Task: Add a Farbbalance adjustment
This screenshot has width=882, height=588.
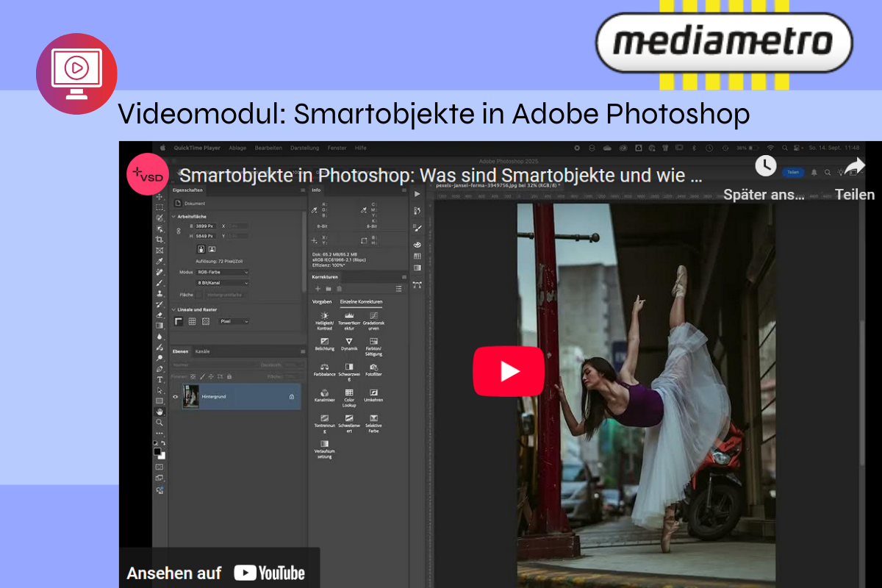Action: pos(324,369)
